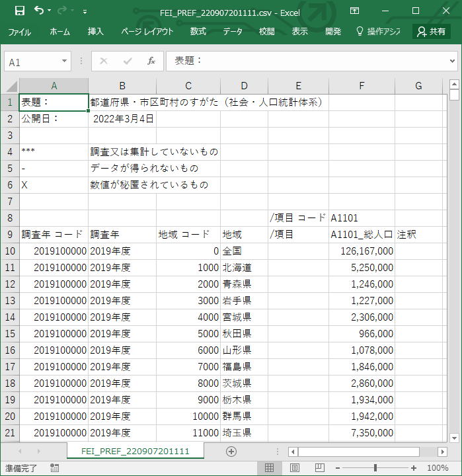Click the 100% zoom level button
Viewport: 462px width, 476px height.
pos(438,468)
